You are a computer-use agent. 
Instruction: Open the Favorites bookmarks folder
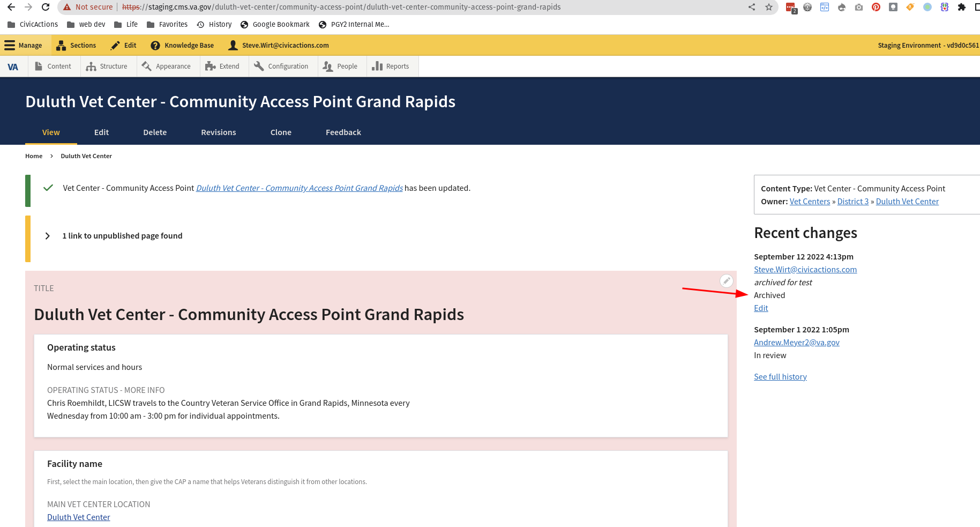tap(167, 25)
